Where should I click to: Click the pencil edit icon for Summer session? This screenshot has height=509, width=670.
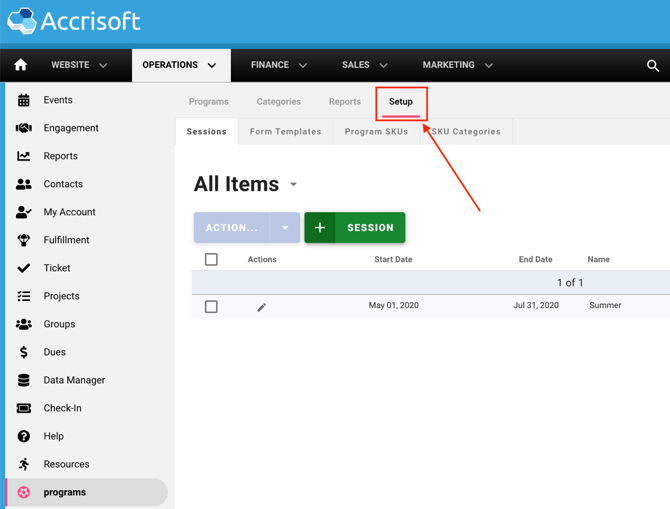262,307
